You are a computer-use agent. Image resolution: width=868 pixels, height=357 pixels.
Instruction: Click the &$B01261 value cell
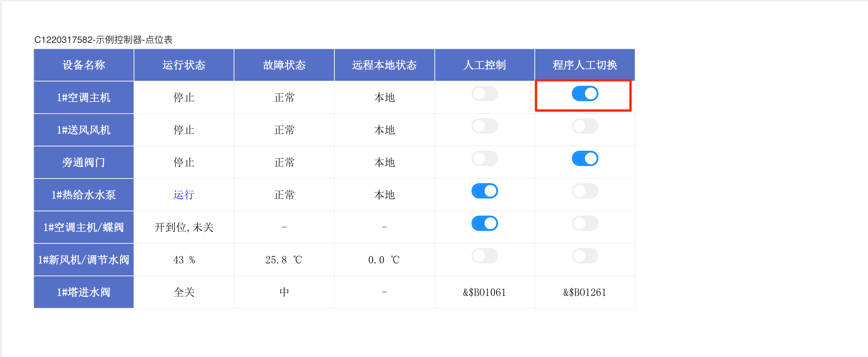coord(585,292)
